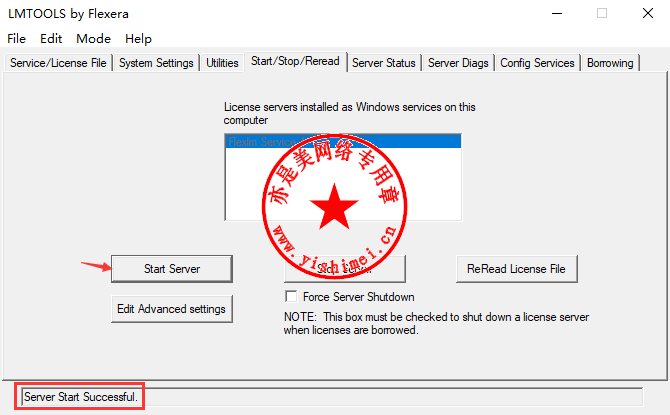Viewport: 670px width, 415px height.
Task: Click the Start Server button
Action: coord(172,269)
